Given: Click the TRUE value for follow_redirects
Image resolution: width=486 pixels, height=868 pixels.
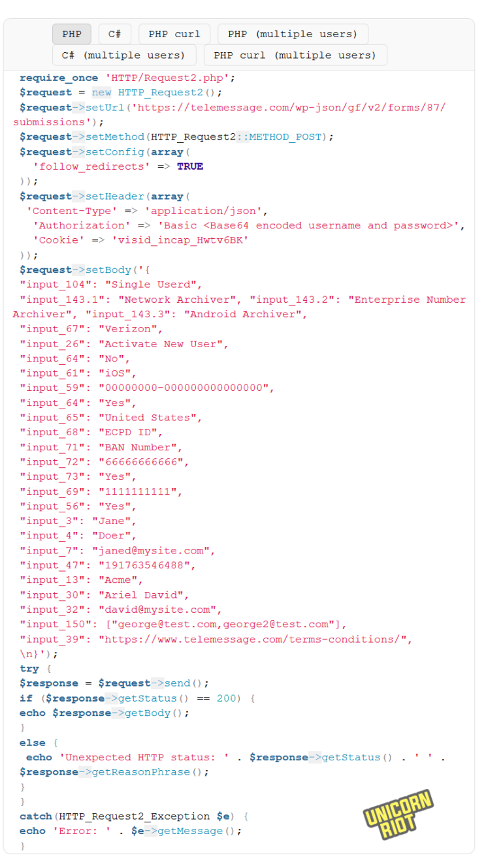Looking at the screenshot, I should (x=190, y=166).
